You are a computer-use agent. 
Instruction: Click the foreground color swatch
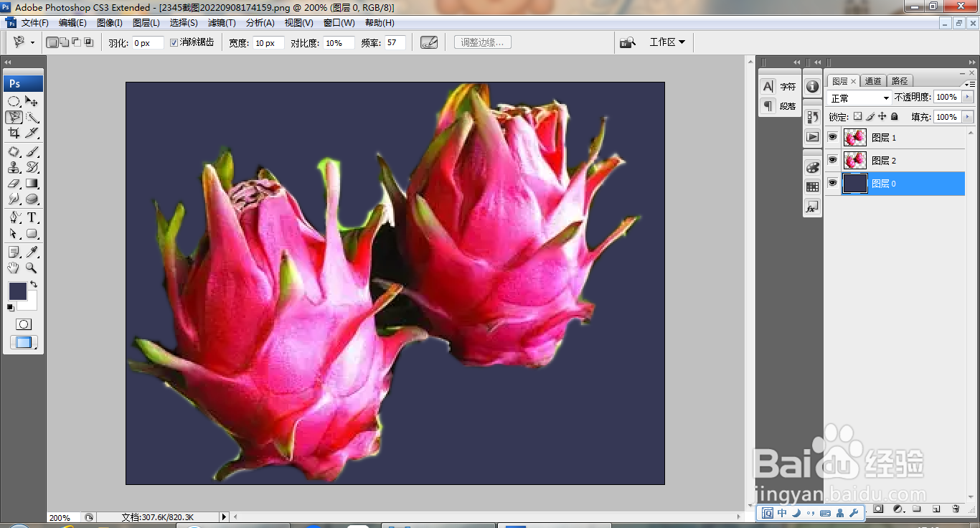point(17,291)
